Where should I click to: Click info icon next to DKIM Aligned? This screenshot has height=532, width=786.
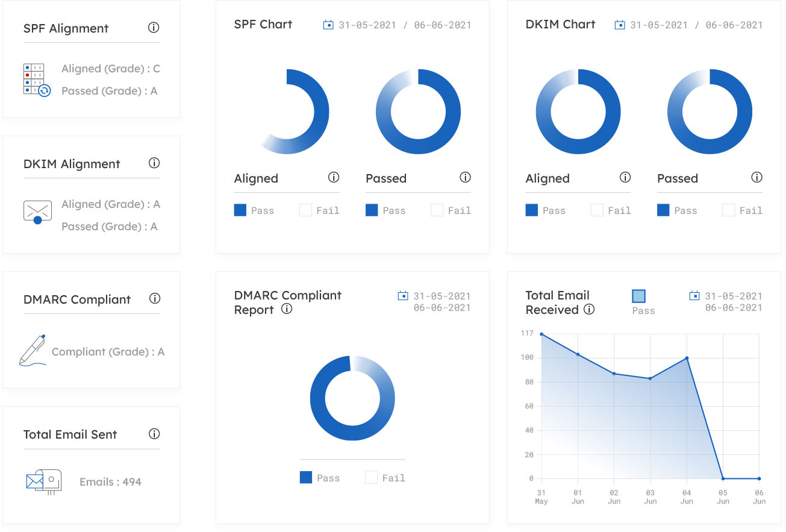point(625,178)
